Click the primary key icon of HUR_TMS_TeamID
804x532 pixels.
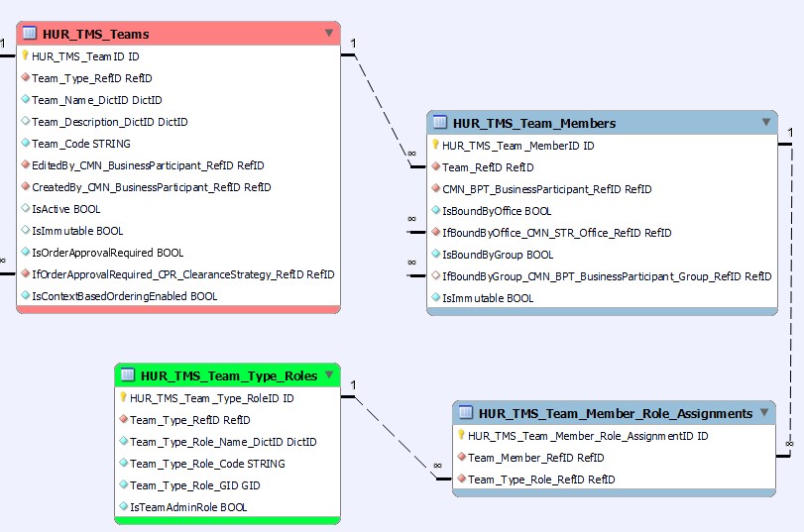click(x=25, y=56)
